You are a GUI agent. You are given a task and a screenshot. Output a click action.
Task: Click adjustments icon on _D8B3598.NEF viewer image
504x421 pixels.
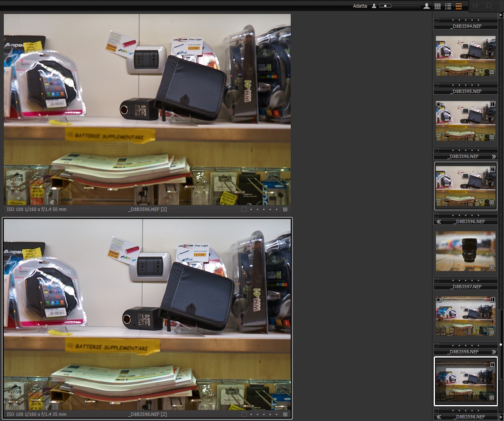click(x=285, y=414)
